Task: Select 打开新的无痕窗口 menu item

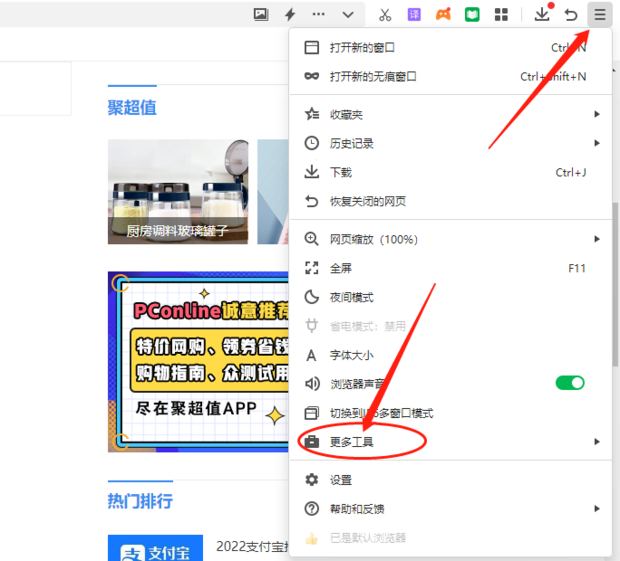Action: 373,76
